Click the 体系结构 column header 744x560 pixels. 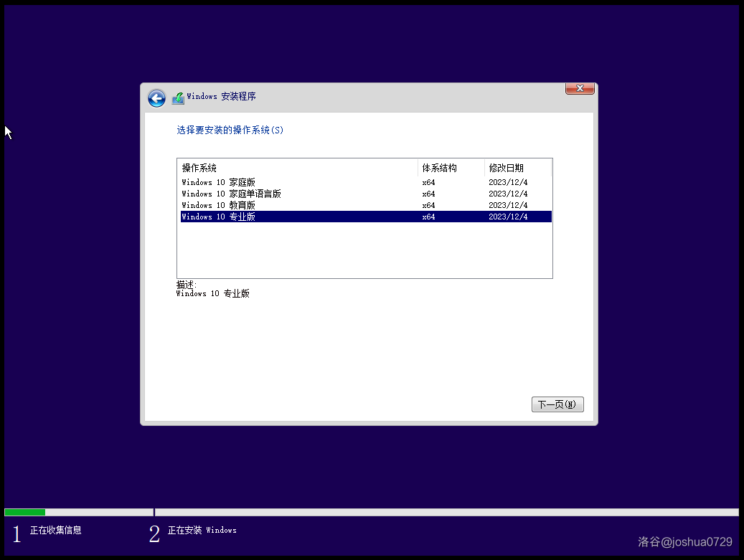tap(451, 168)
